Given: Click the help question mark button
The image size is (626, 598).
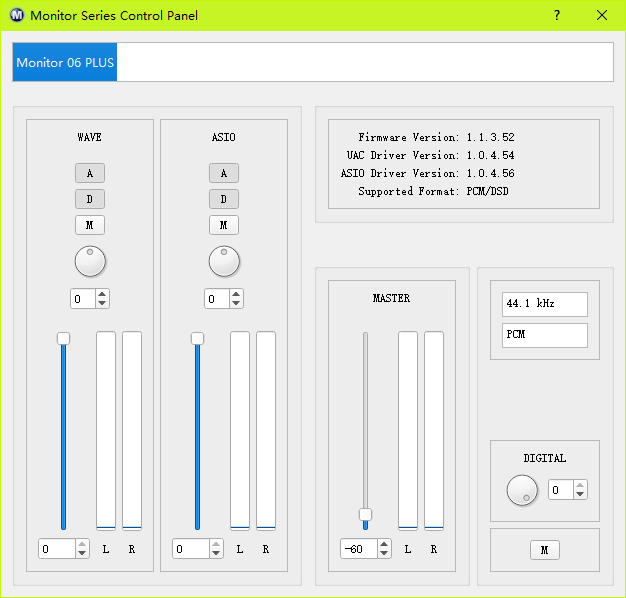Looking at the screenshot, I should point(557,15).
